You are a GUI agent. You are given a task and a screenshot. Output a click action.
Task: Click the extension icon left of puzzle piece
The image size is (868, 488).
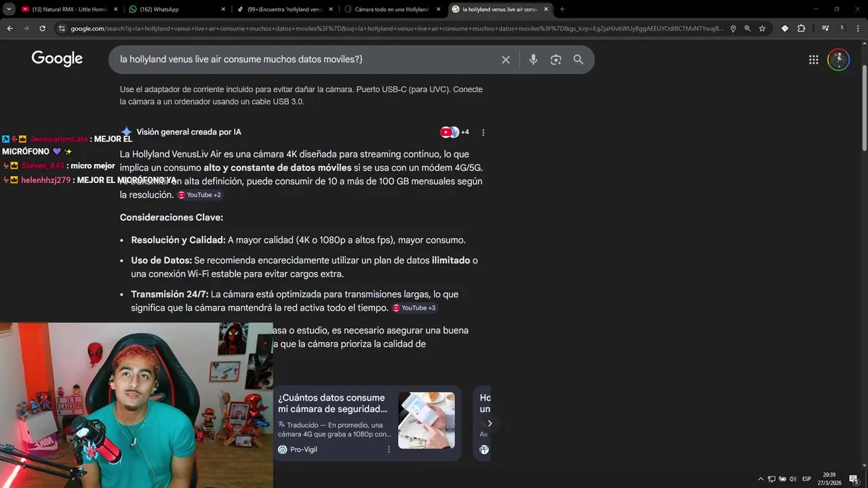(785, 28)
